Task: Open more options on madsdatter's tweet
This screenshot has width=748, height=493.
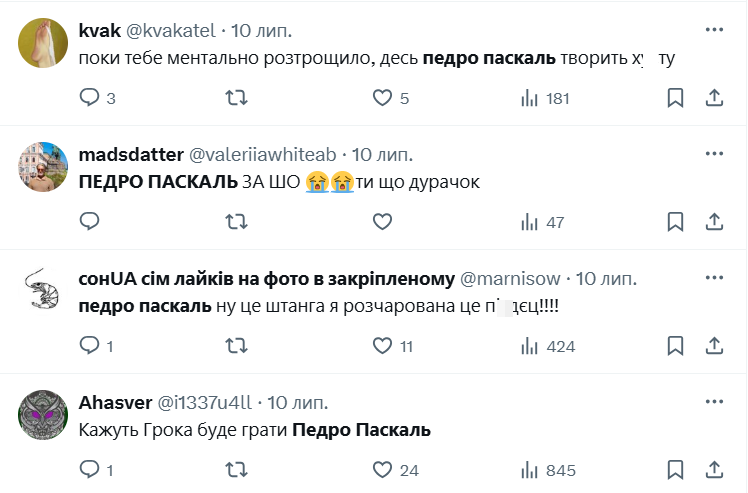Action: (x=714, y=153)
